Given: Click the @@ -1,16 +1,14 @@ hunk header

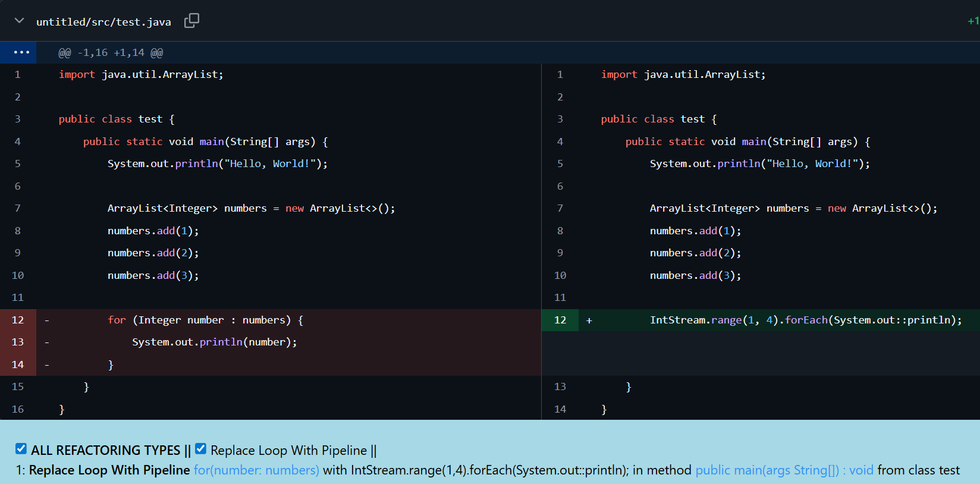Looking at the screenshot, I should tap(111, 53).
